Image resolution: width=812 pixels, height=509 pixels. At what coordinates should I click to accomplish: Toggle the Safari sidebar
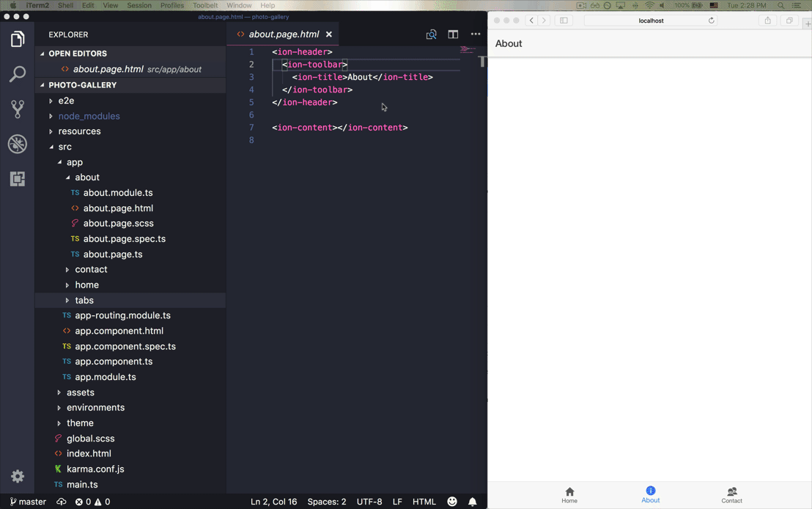(x=562, y=21)
